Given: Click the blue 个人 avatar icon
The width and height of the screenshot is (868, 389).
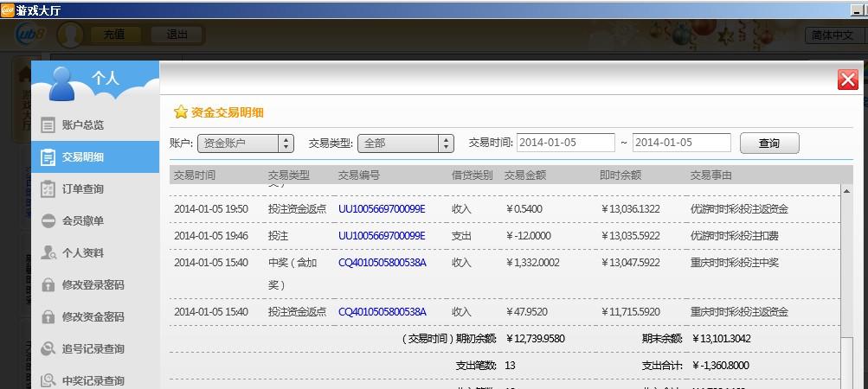Looking at the screenshot, I should click(61, 84).
